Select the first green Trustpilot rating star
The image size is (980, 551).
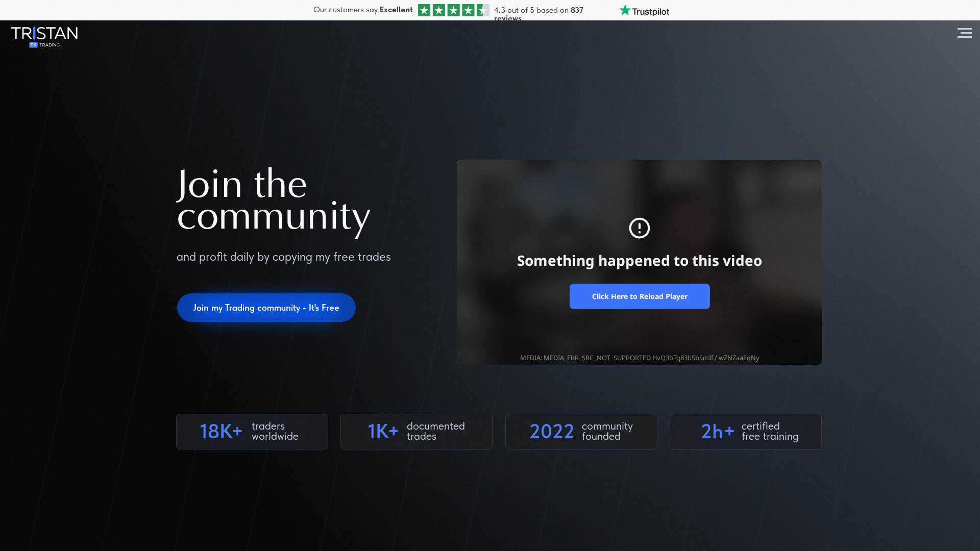click(x=424, y=10)
